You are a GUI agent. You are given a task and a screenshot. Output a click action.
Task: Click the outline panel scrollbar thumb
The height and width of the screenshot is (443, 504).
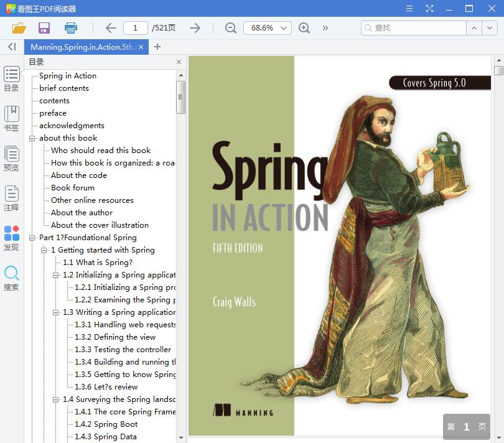(180, 97)
